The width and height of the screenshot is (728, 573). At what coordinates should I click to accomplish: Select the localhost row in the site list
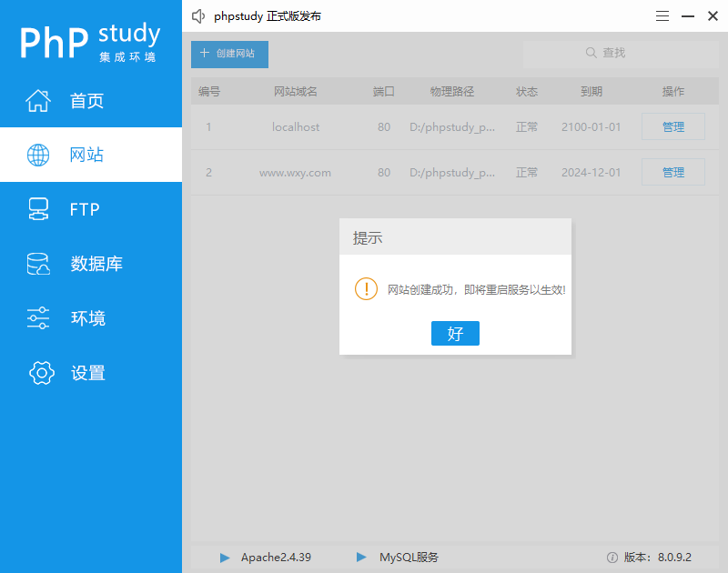point(364,126)
